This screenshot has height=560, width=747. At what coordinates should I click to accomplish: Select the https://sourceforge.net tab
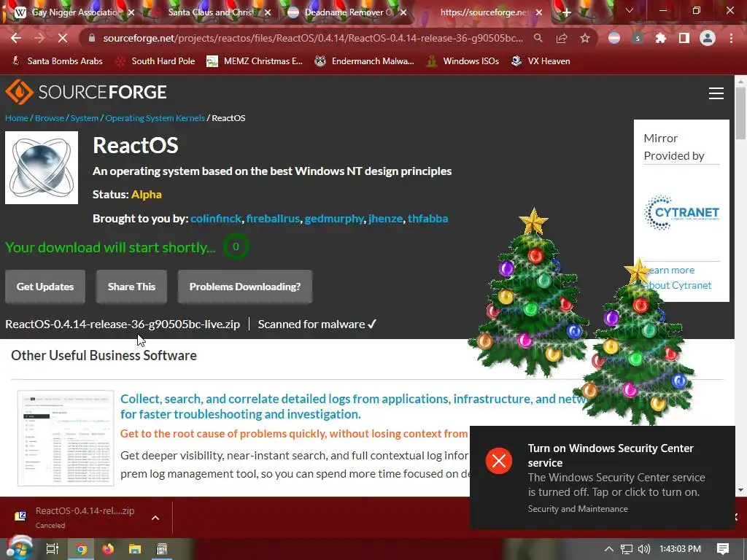click(x=484, y=12)
